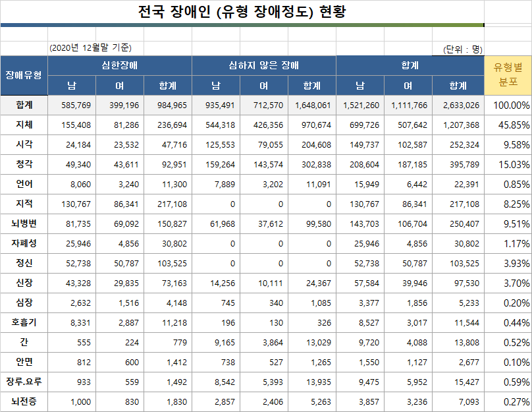Click the 장루.요루 row label
This screenshot has height=412, width=532.
pos(24,382)
